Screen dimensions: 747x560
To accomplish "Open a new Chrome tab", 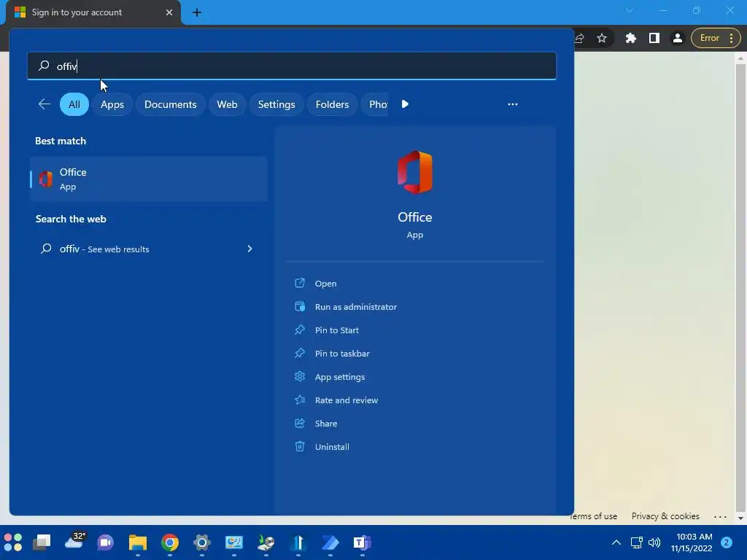I will click(197, 13).
